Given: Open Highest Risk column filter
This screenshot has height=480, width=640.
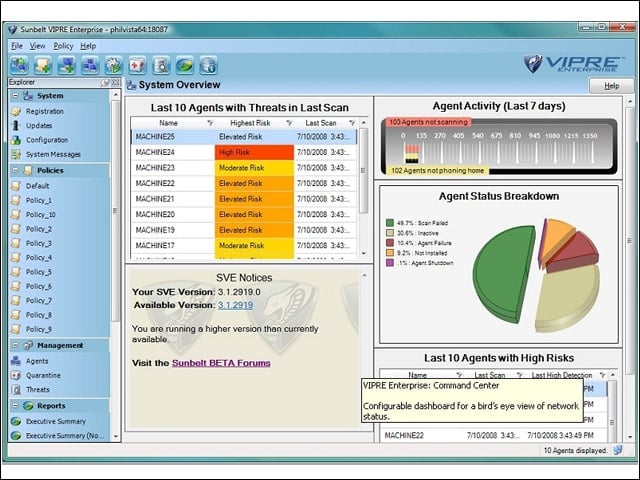Looking at the screenshot, I should coord(289,123).
